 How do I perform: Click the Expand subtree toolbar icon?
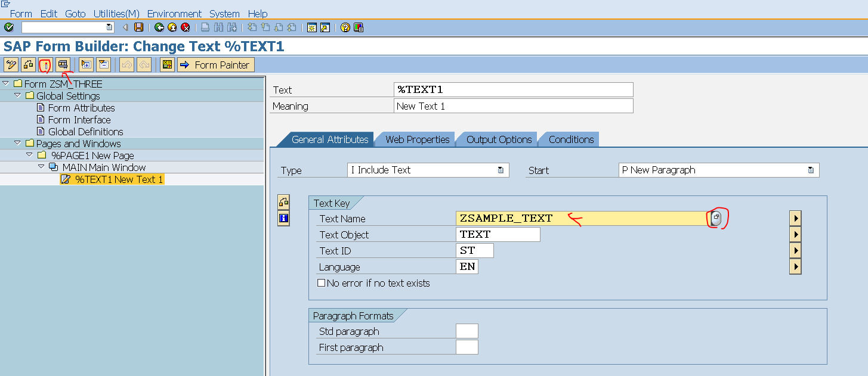[x=86, y=64]
